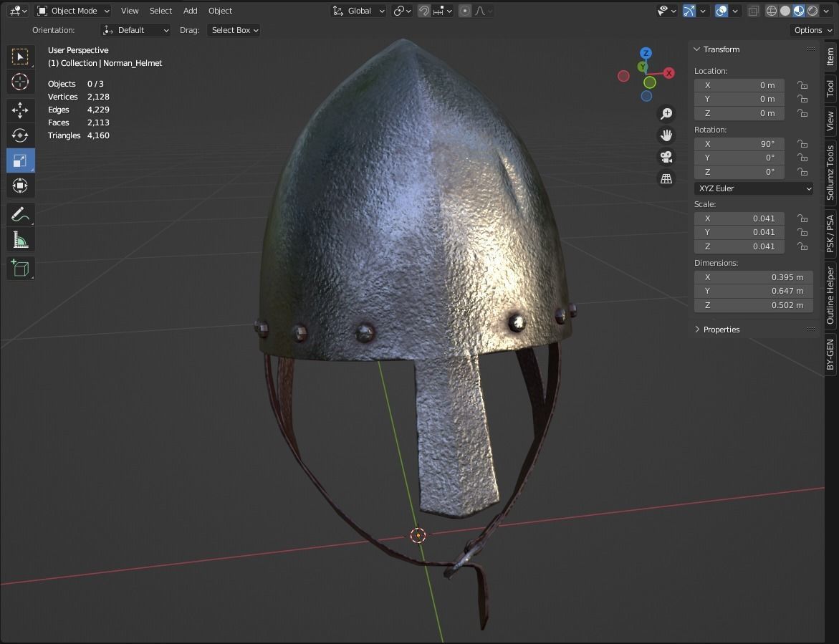This screenshot has width=839, height=644.
Task: Activate the Cursor tool
Action: click(20, 82)
